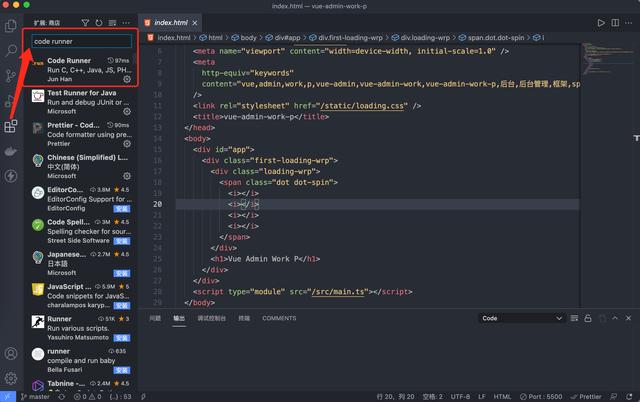This screenshot has width=640, height=402.
Task: Maximize the bottom panel with chevron
Action: click(x=615, y=318)
